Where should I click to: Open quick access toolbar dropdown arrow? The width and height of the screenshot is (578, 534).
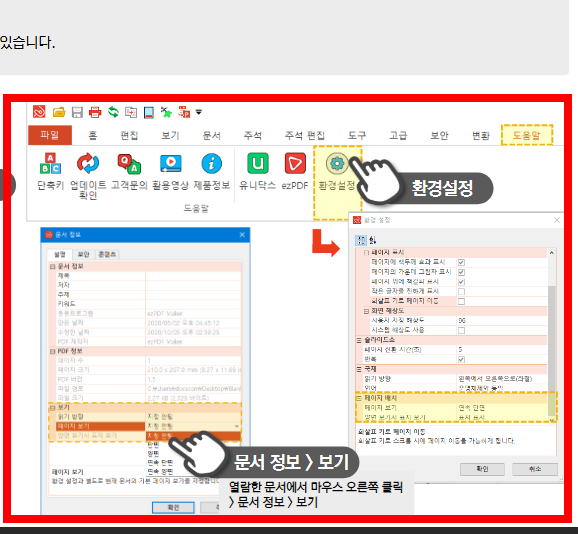199,112
